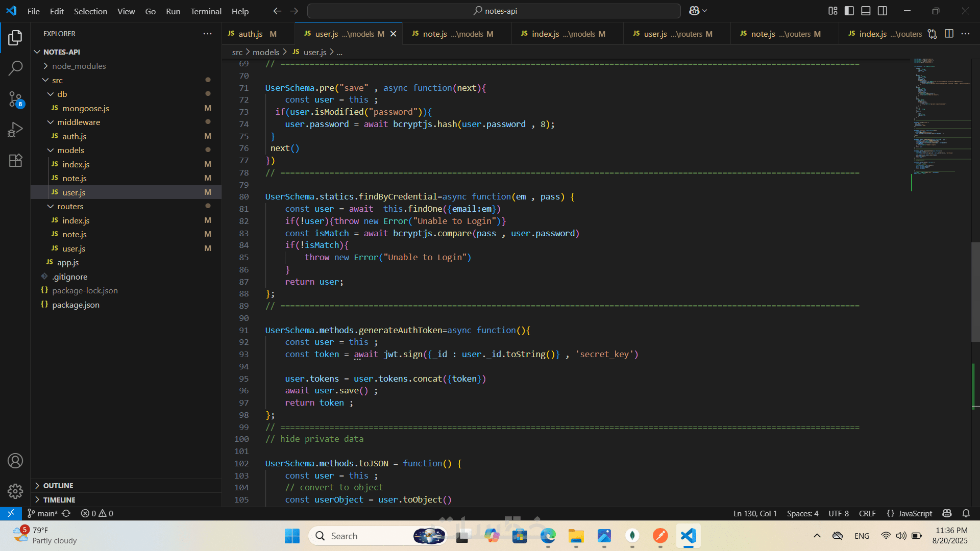Open the Search view in activity bar
The height and width of the screenshot is (551, 980).
click(15, 68)
